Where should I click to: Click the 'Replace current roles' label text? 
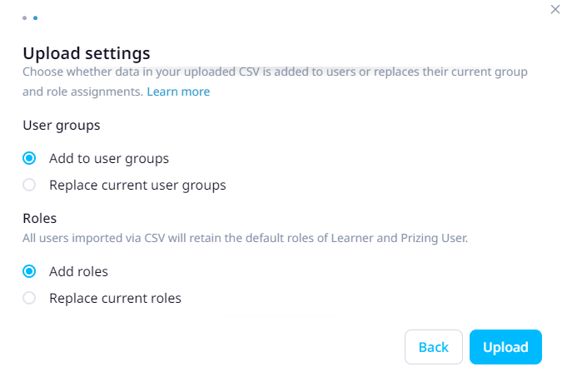coord(115,298)
